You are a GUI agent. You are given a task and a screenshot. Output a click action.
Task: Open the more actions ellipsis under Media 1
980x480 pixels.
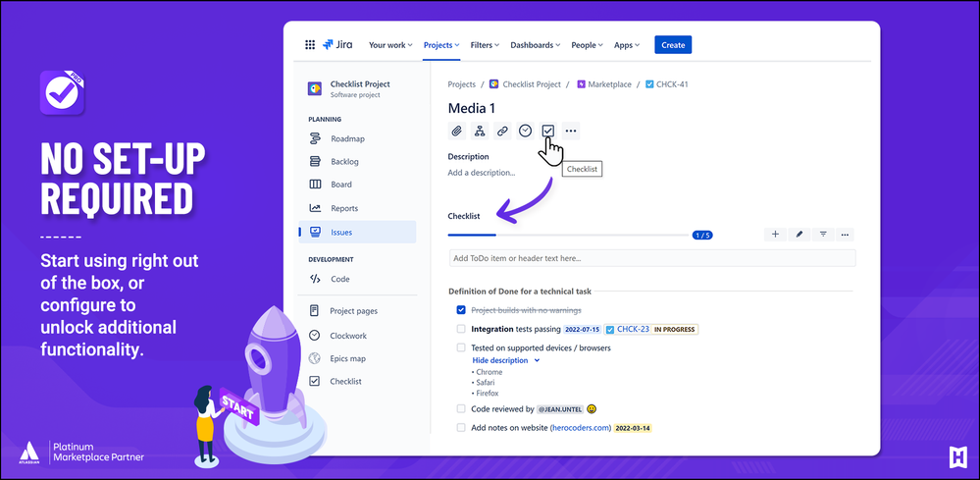click(570, 131)
